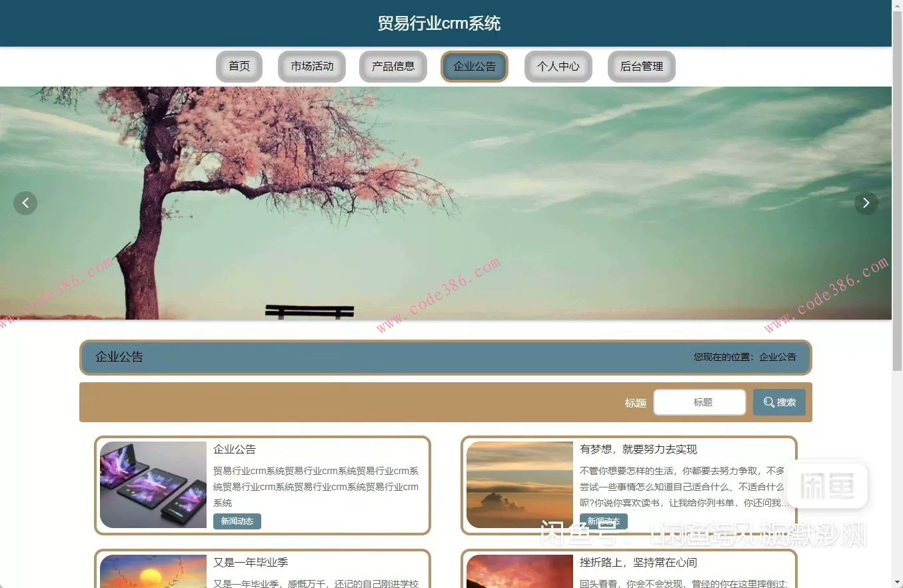
Task: Open the article 挫折路上，坚持常在心间
Action: pyautogui.click(x=640, y=562)
